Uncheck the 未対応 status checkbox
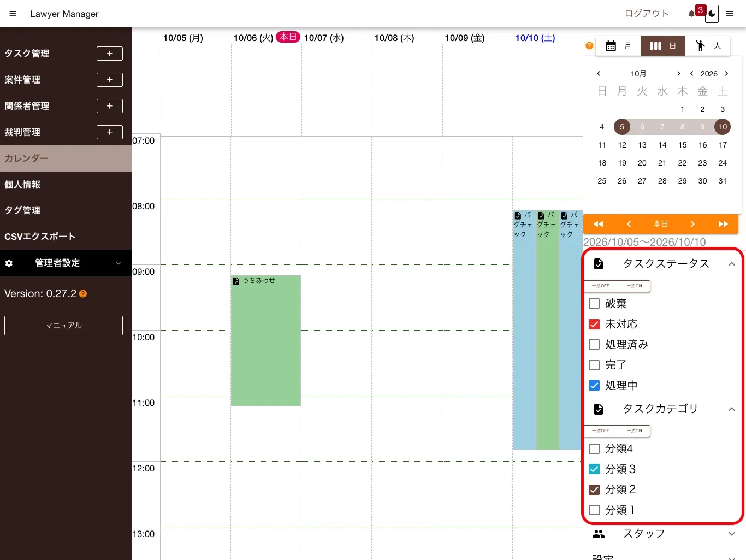This screenshot has width=746, height=560. (x=594, y=324)
